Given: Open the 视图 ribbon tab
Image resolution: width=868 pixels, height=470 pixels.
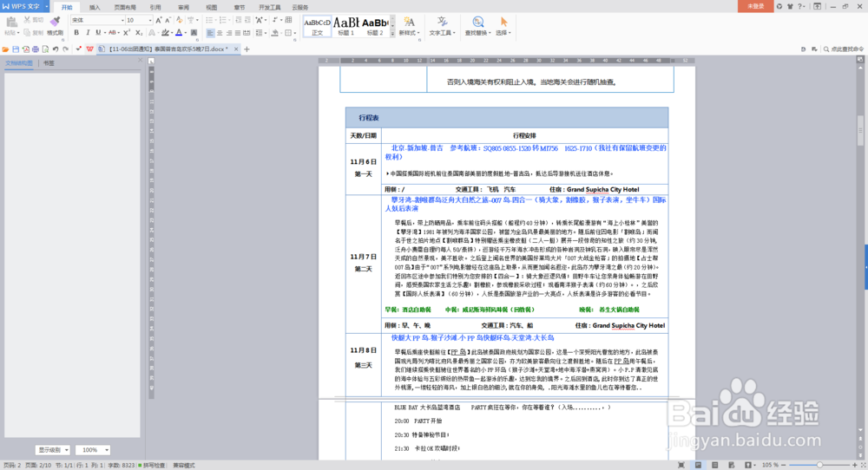Looking at the screenshot, I should click(212, 7).
